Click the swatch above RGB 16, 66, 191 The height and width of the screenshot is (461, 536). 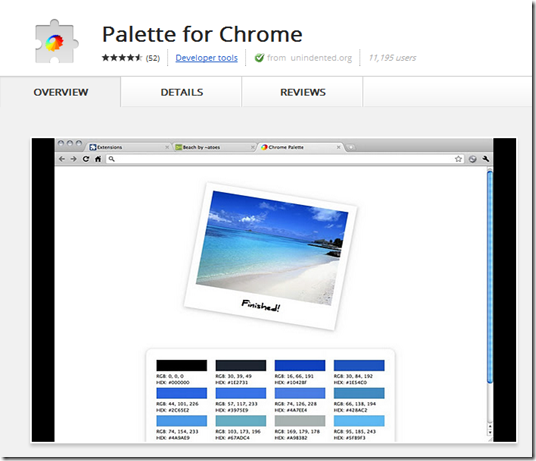pos(300,365)
